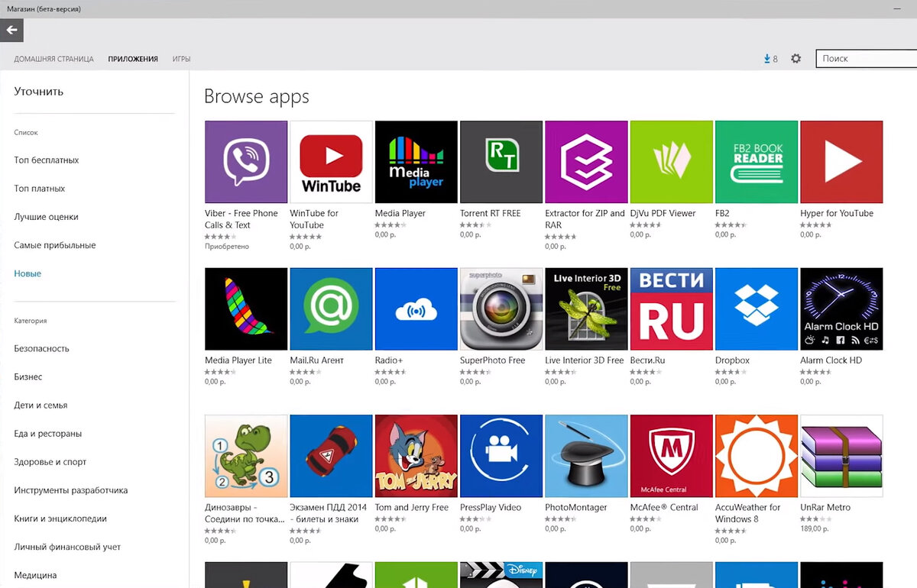Choose the Безопасность category
Viewport: 917px width, 588px height.
(x=41, y=348)
